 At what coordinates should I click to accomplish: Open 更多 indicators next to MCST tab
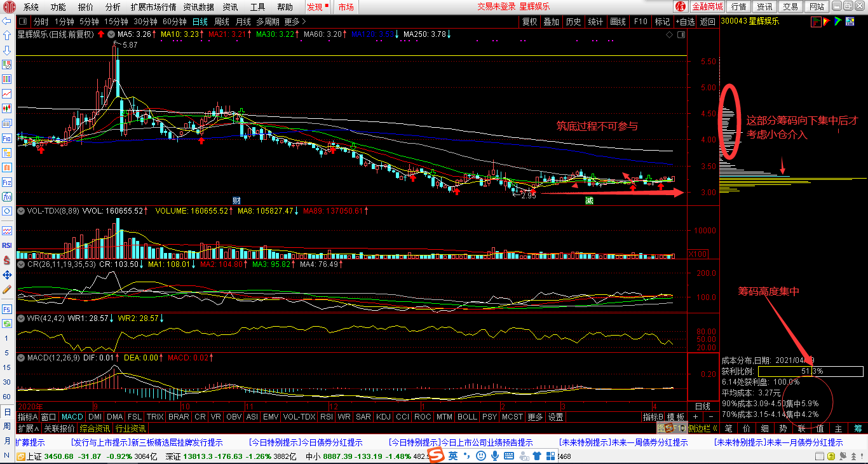coord(535,417)
